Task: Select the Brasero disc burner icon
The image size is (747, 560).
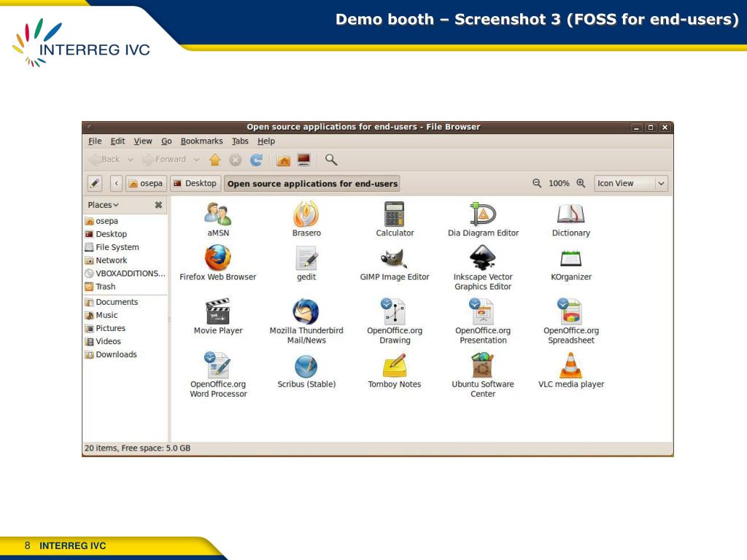Action: [x=306, y=215]
